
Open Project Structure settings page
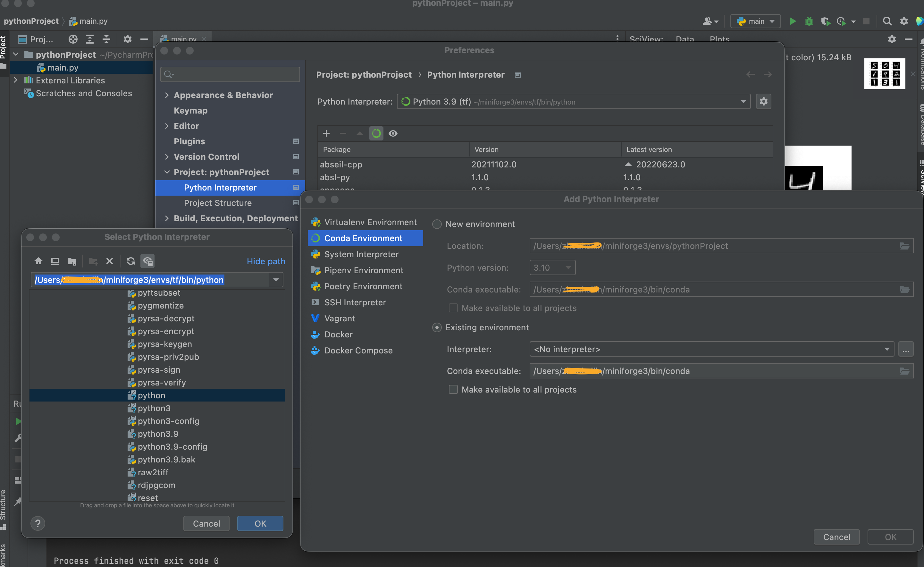(217, 203)
